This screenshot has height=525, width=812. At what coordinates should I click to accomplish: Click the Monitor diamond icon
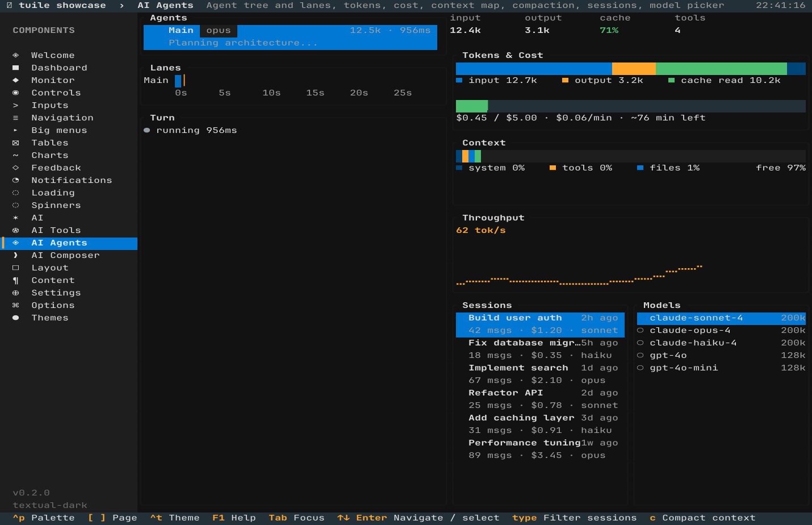(16, 80)
